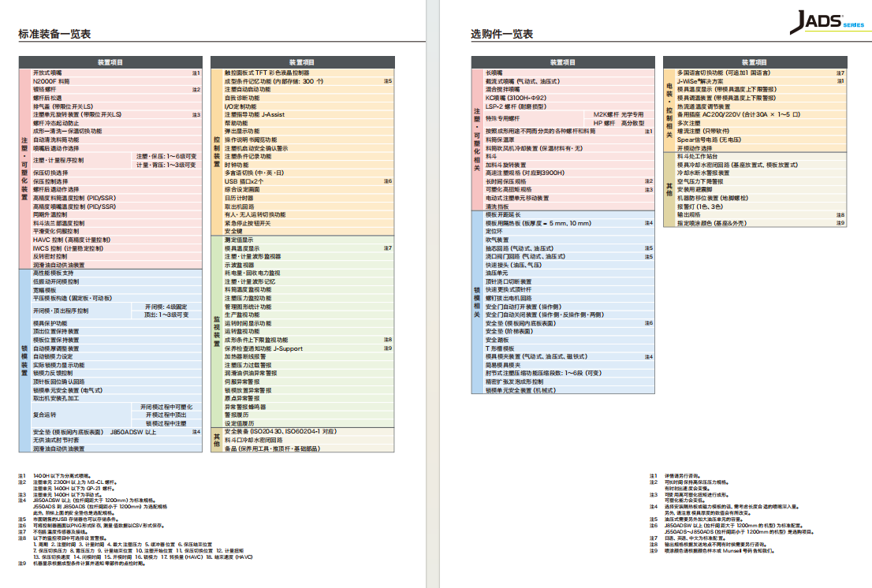The image size is (872, 588).
Task: Select HAVC 控制 (高精度计量控制) row
Action: tap(73, 240)
